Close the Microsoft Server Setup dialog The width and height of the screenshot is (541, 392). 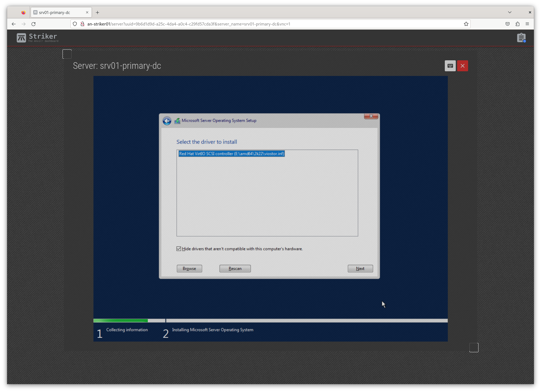click(371, 116)
